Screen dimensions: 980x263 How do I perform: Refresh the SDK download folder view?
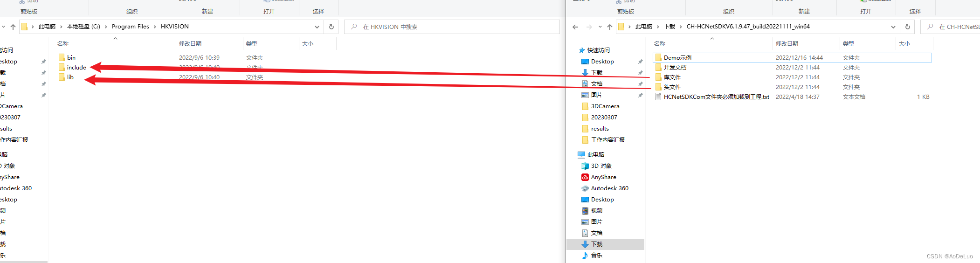click(908, 27)
